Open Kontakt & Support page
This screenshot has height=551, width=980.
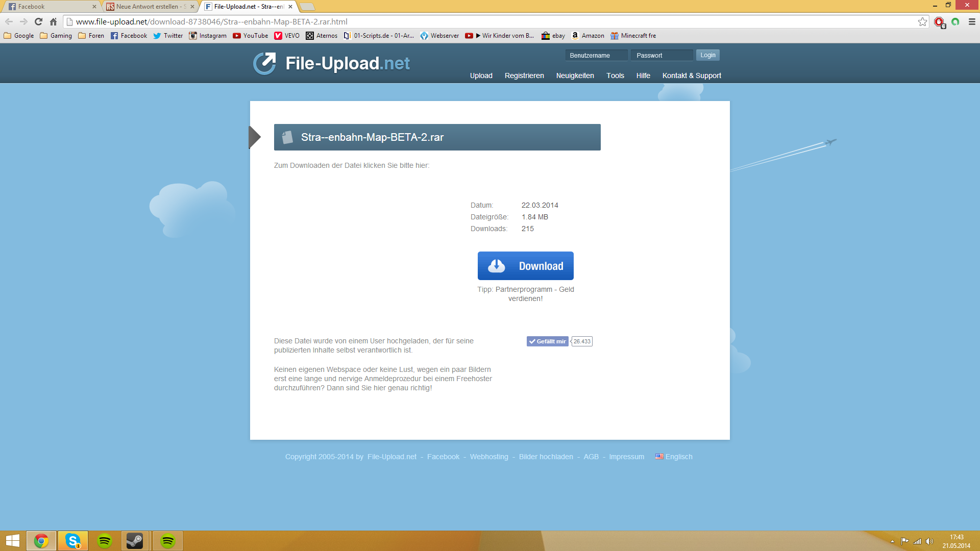(692, 76)
